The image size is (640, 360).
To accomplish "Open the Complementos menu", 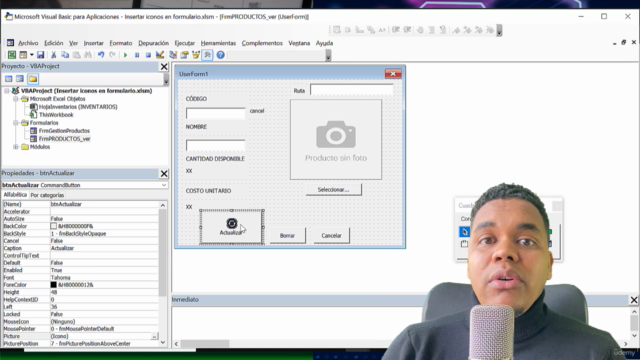I will click(262, 43).
